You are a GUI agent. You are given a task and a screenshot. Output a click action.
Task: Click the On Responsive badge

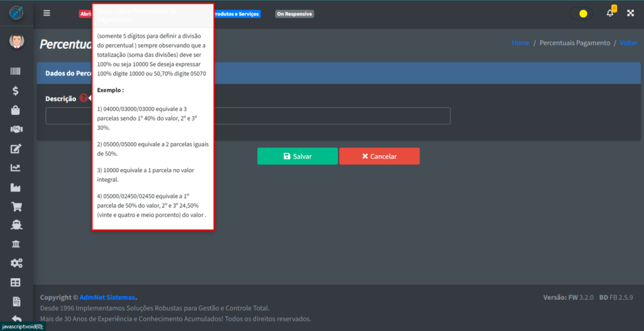tap(294, 14)
